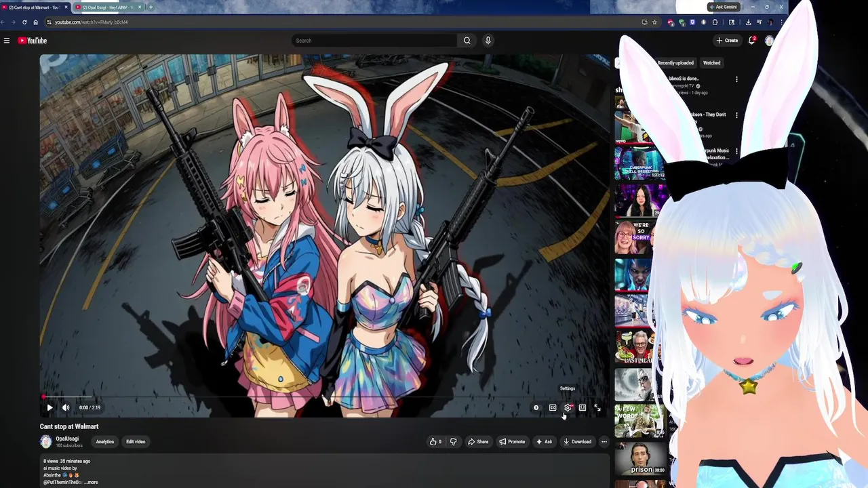Open the player Settings gear
868x488 pixels.
[568, 407]
